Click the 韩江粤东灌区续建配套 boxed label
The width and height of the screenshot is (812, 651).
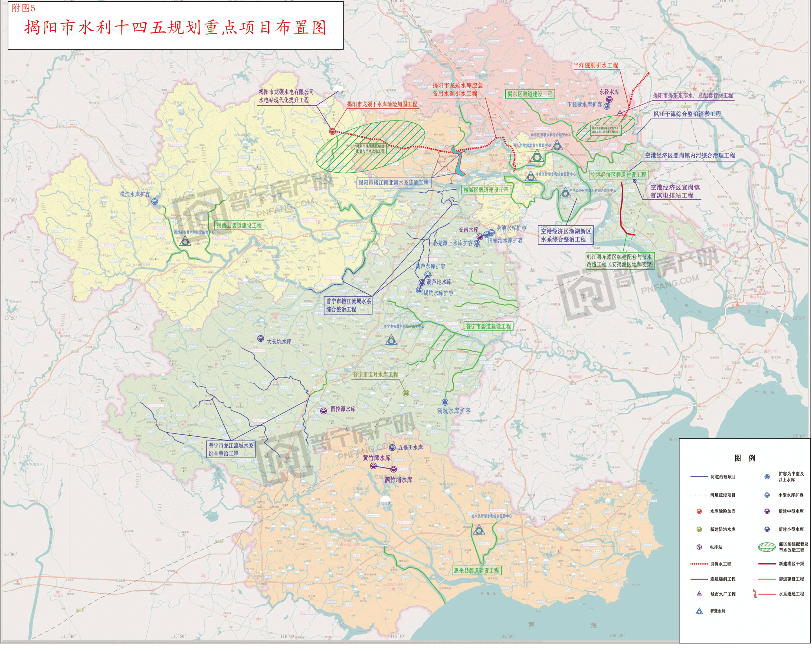pyautogui.click(x=620, y=261)
